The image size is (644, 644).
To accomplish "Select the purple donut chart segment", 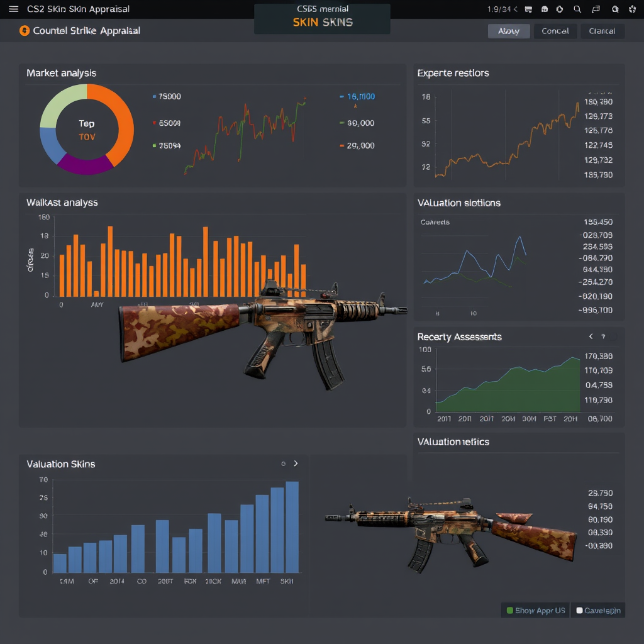I will pyautogui.click(x=86, y=166).
